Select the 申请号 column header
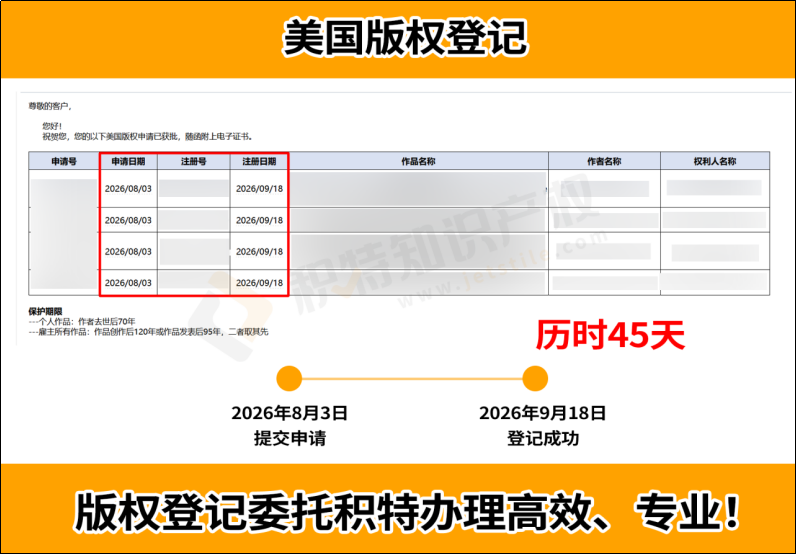 [x=64, y=161]
